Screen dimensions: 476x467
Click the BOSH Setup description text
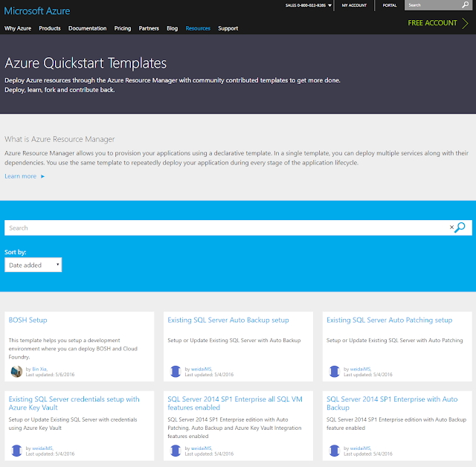tap(73, 349)
